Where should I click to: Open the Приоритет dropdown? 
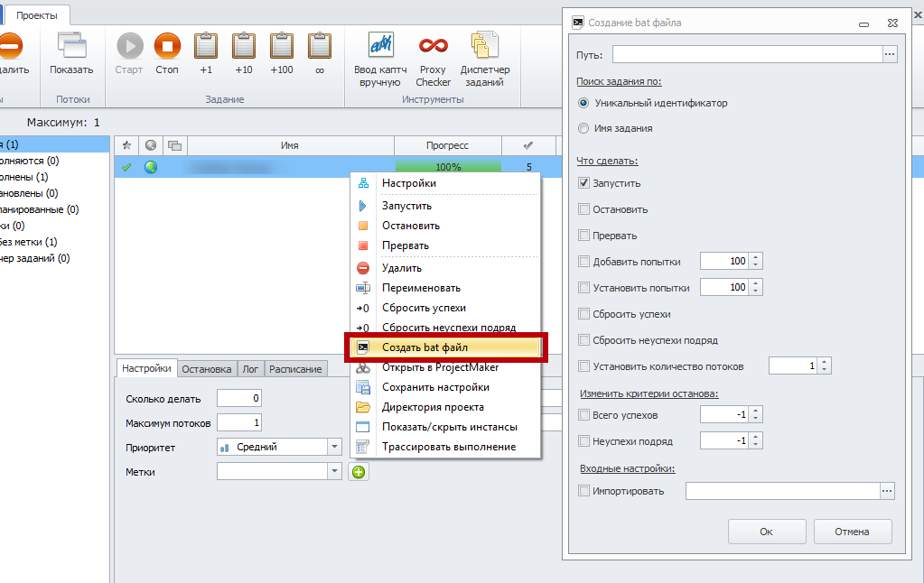click(x=334, y=447)
